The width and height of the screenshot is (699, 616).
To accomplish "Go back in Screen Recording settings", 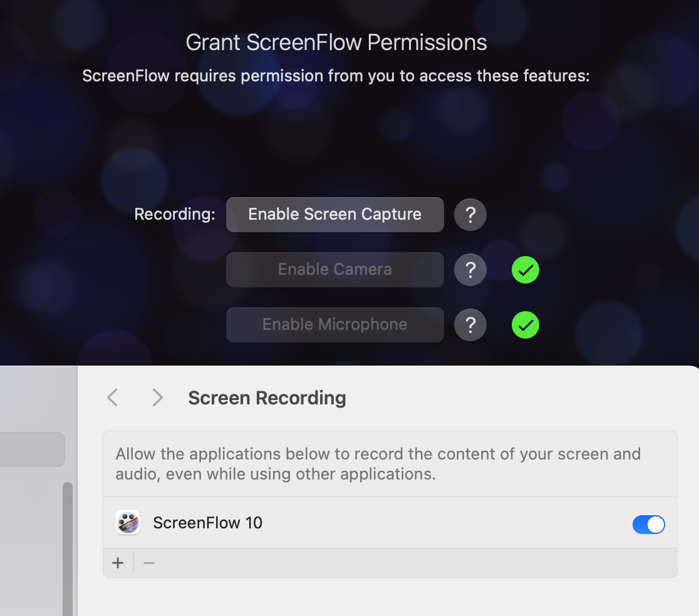I will coord(113,398).
